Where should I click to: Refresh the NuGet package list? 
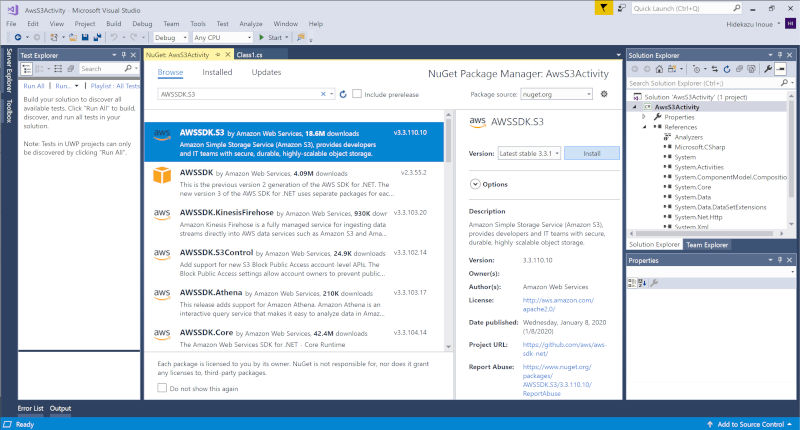[343, 94]
